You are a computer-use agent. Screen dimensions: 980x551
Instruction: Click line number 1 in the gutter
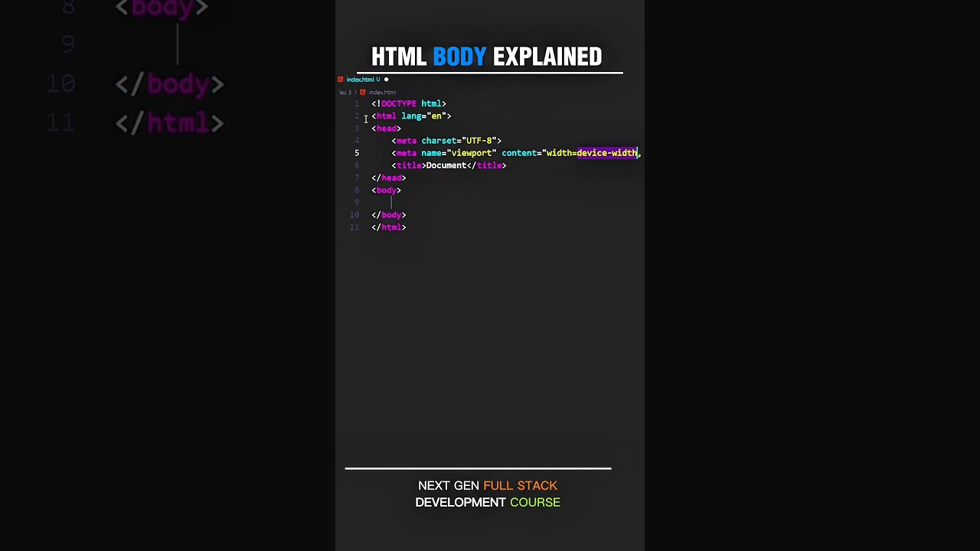tap(357, 103)
